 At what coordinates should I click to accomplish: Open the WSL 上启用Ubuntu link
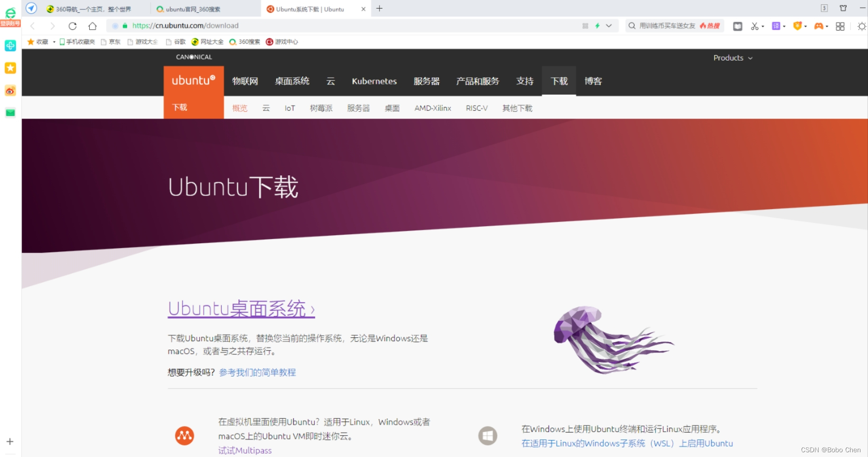(627, 443)
